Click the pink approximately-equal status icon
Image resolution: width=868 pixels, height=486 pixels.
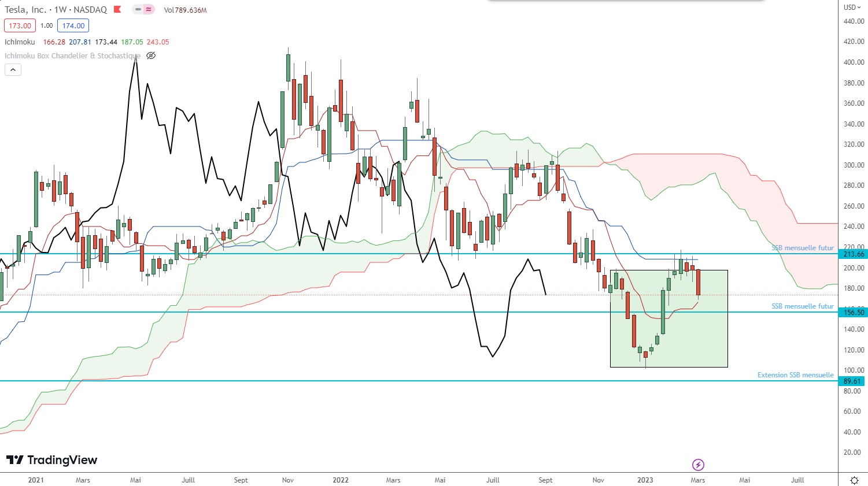click(x=149, y=9)
